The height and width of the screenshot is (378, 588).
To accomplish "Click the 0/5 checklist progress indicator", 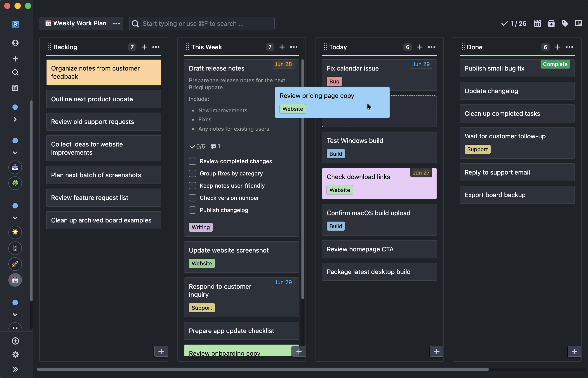I will pyautogui.click(x=198, y=146).
